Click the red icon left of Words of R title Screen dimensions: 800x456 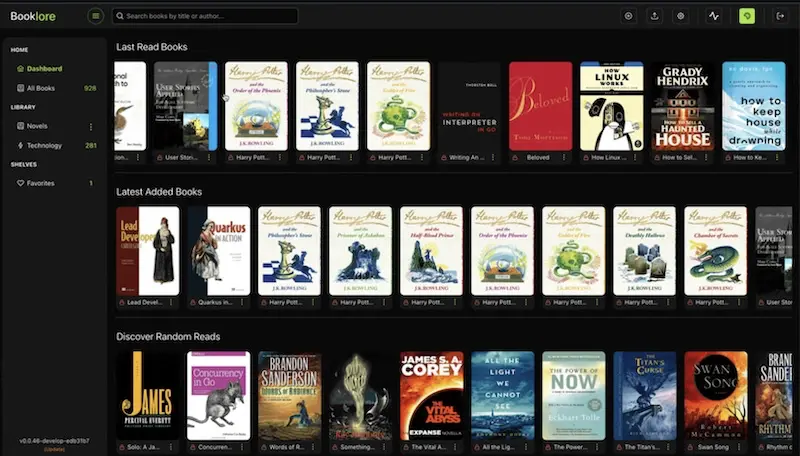pyautogui.click(x=264, y=447)
